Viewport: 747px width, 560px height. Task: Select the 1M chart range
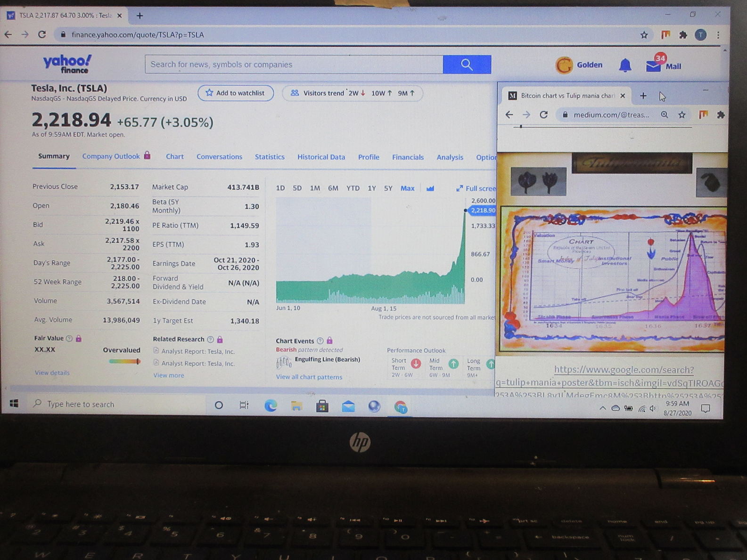point(315,188)
